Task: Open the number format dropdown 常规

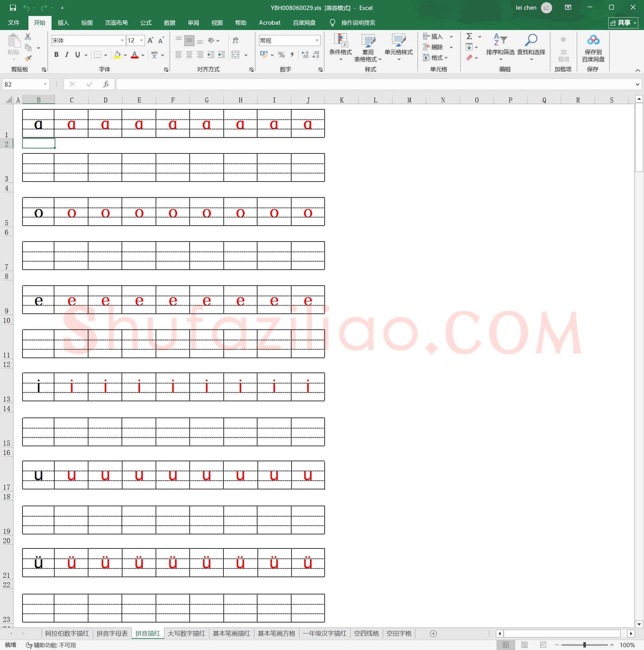Action: point(317,40)
